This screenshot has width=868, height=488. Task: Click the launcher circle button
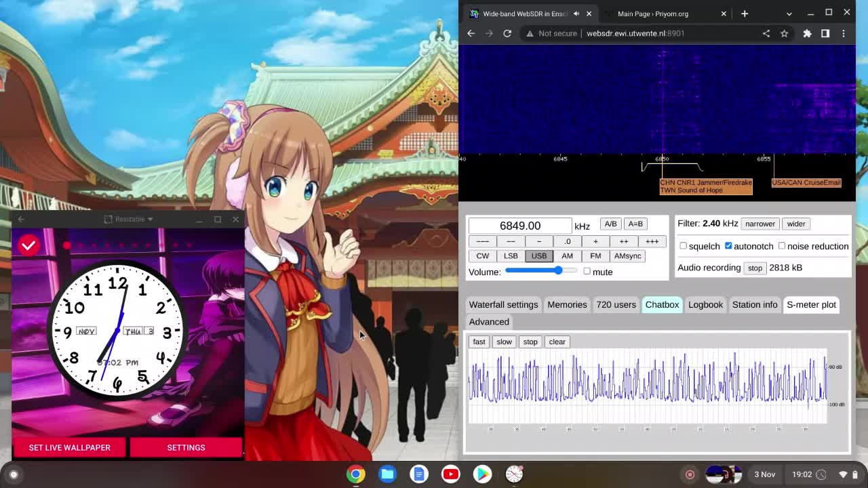coord(14,474)
